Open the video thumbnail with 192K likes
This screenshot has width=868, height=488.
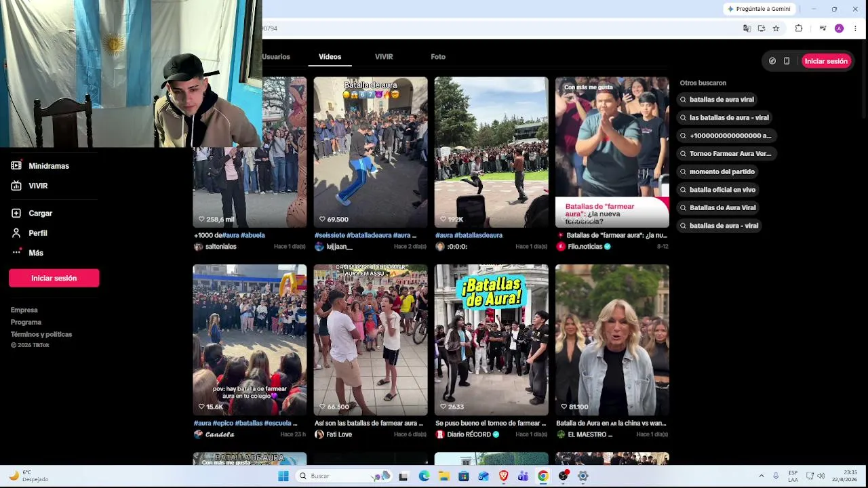point(491,152)
